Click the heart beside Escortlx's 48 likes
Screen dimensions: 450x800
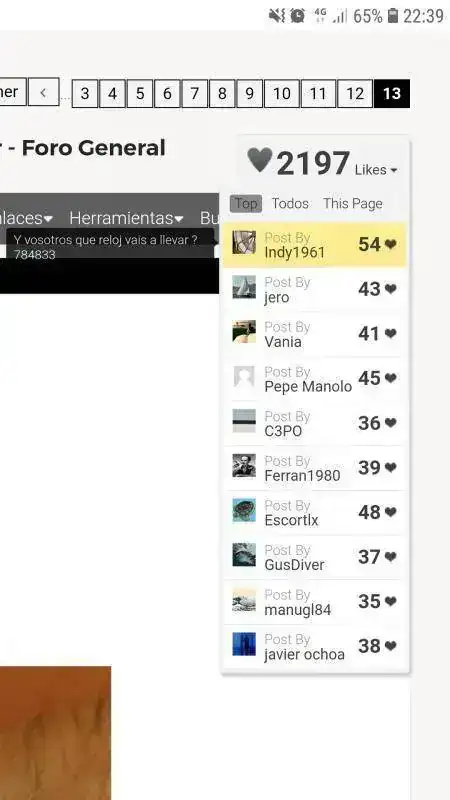coord(391,512)
